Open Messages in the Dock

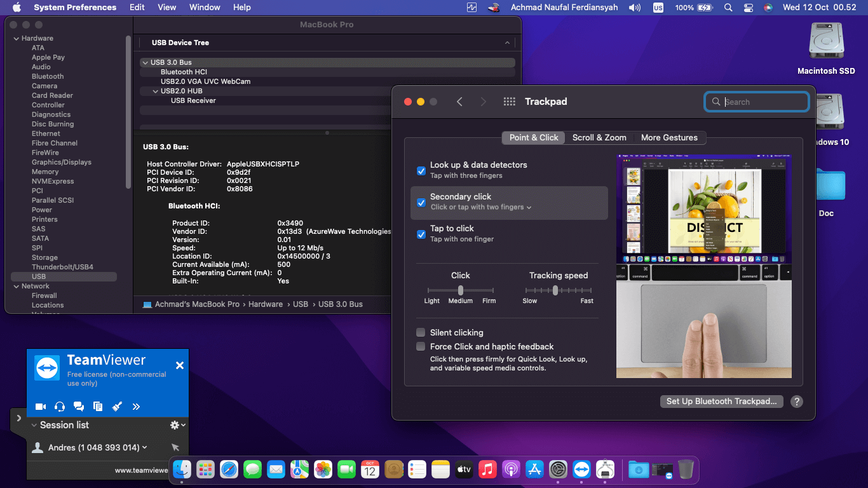253,470
